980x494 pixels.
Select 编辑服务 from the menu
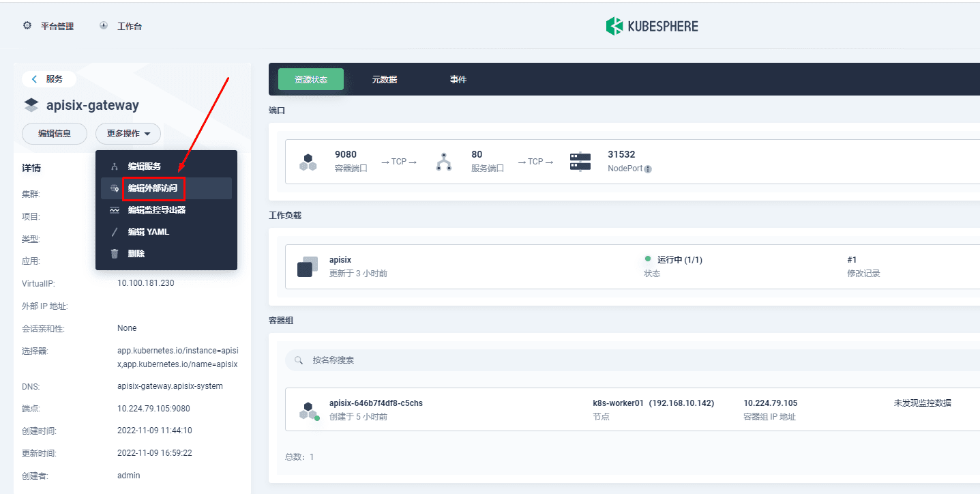coord(166,166)
